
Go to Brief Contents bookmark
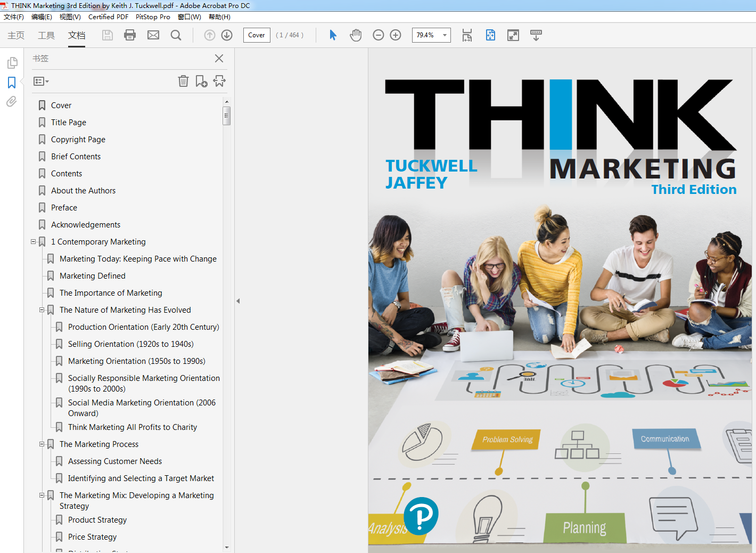click(76, 157)
